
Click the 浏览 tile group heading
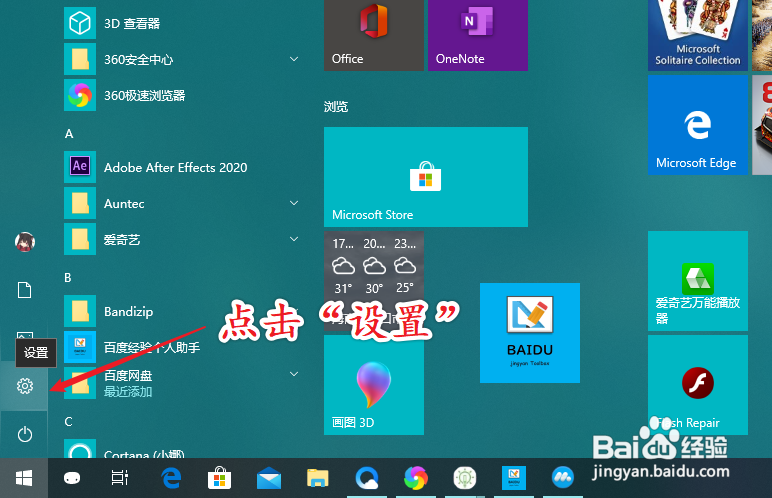tap(336, 106)
